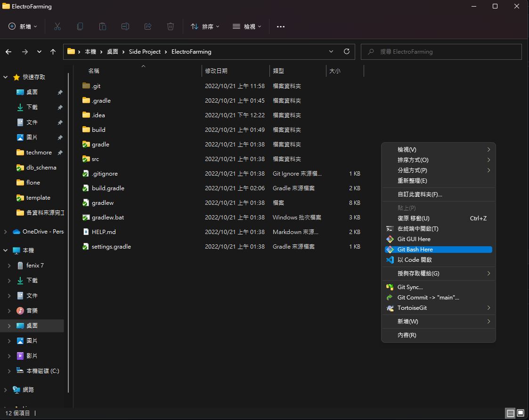Open the 檢視 View dropdown in toolbar
The image size is (529, 420).
pos(247,26)
